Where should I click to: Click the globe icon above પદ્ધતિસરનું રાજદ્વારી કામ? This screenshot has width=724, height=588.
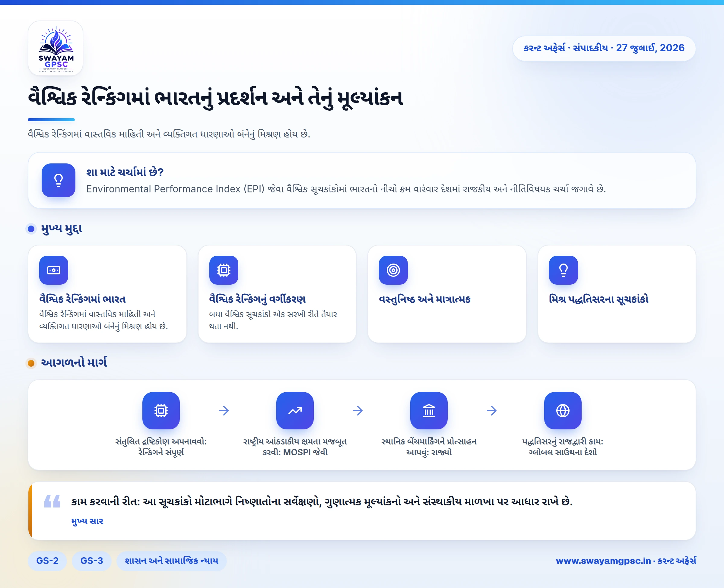tap(563, 410)
